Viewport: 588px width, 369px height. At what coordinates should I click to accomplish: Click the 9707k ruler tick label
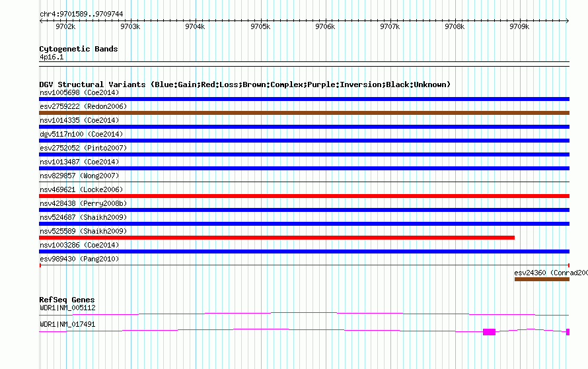click(x=390, y=26)
